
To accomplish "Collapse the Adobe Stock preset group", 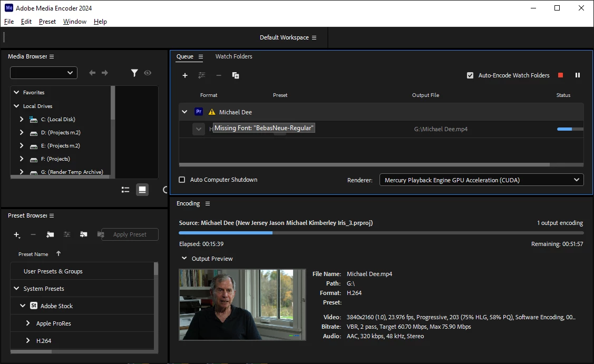I will tap(23, 306).
